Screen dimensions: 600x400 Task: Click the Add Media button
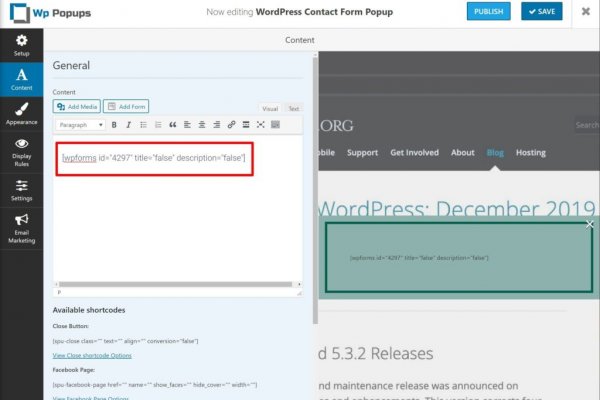coord(77,106)
